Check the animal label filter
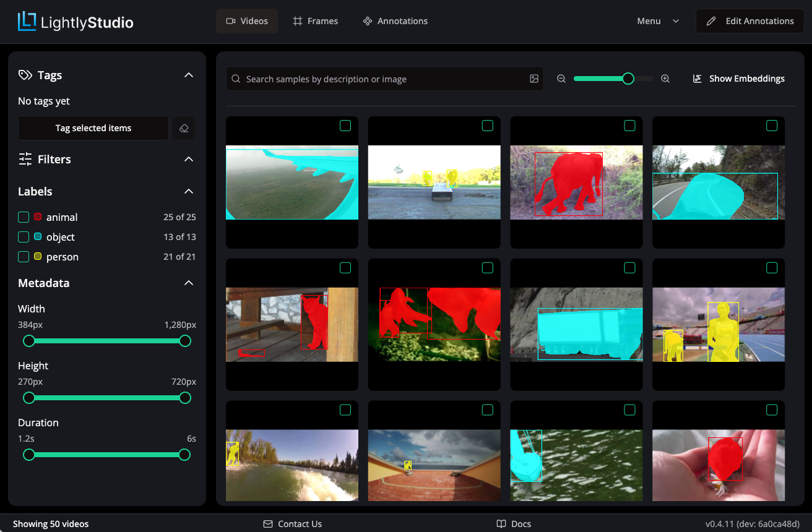The height and width of the screenshot is (532, 812). coord(23,217)
